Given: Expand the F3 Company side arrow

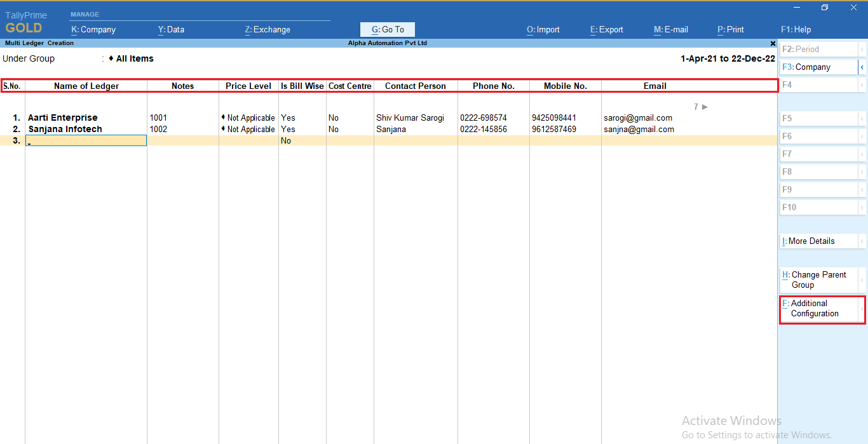Looking at the screenshot, I should coord(862,67).
